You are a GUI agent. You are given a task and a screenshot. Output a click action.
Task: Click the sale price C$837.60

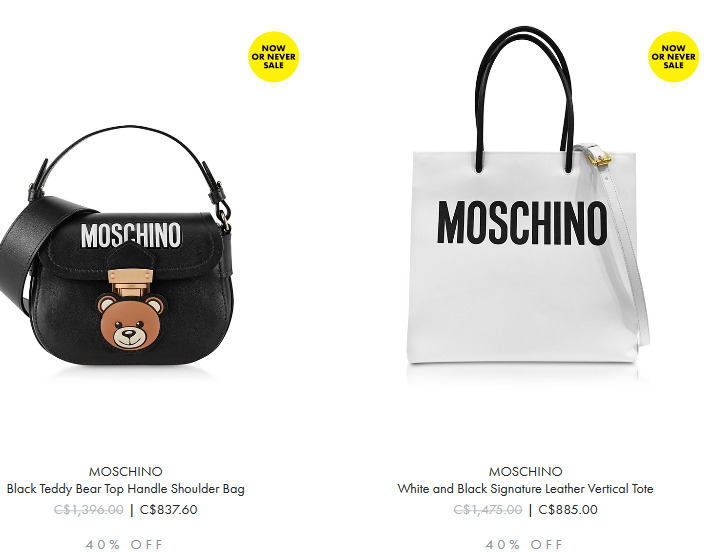[168, 510]
